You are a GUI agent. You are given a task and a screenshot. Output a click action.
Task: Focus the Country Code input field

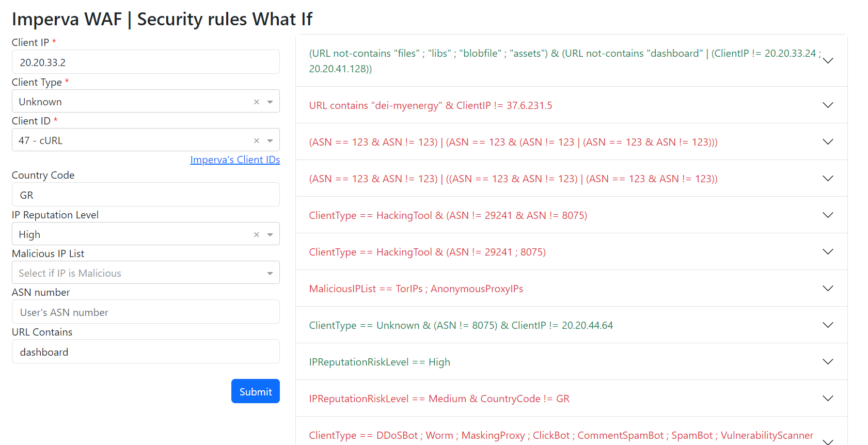click(146, 195)
